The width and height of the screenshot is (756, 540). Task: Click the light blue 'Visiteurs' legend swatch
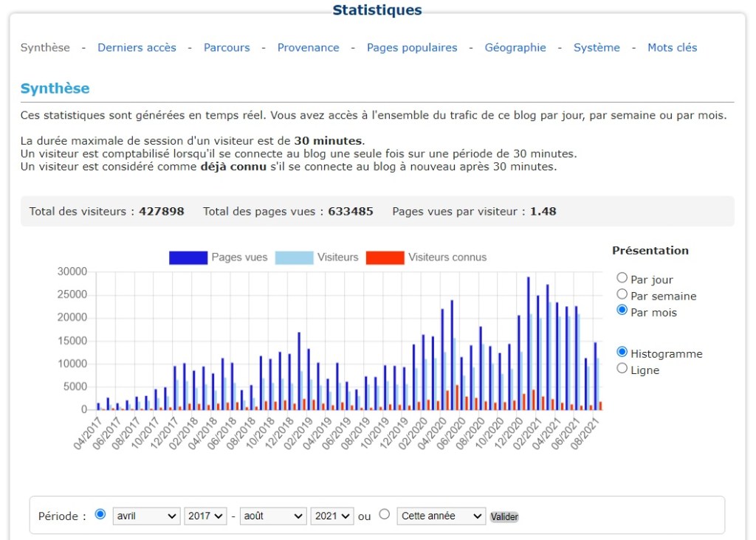(293, 257)
